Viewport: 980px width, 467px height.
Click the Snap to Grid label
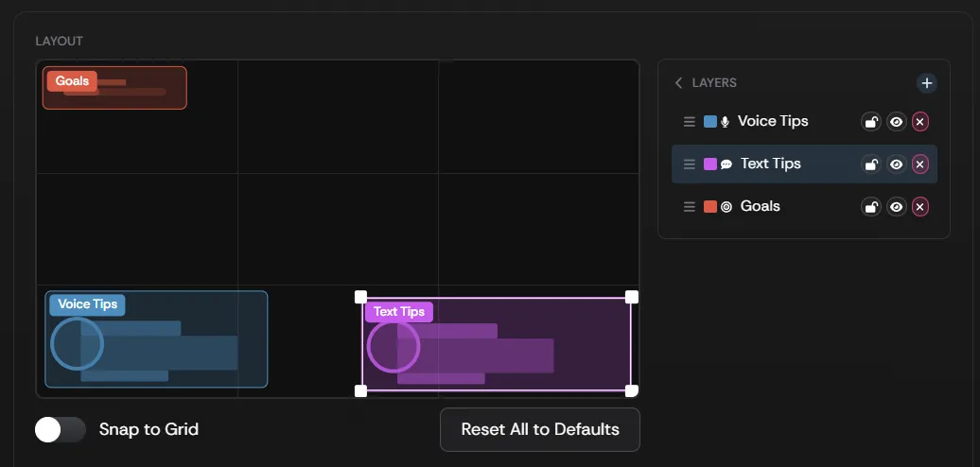coord(149,429)
